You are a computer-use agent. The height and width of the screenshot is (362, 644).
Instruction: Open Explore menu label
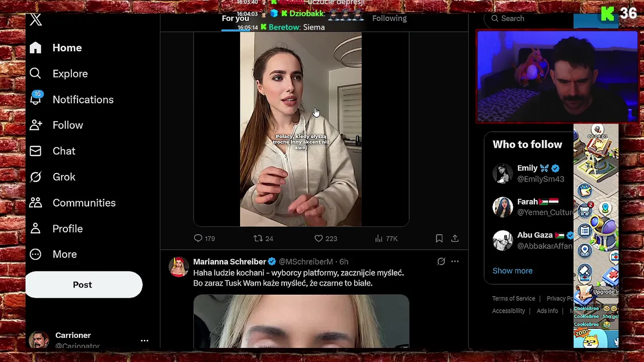[x=70, y=73]
